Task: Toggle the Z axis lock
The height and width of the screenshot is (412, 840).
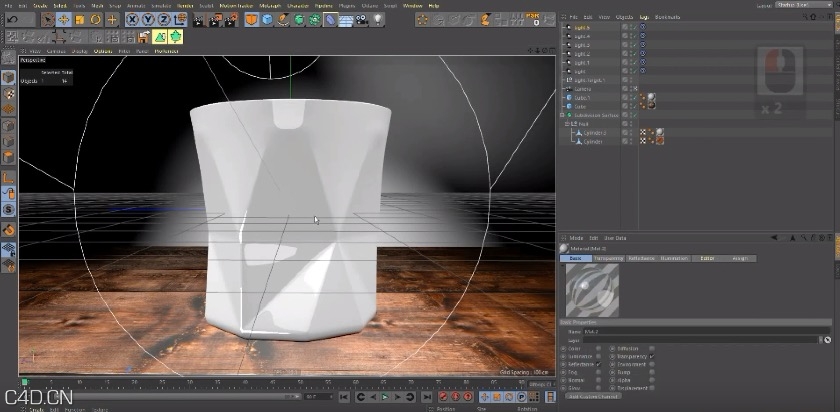Action: click(x=164, y=20)
